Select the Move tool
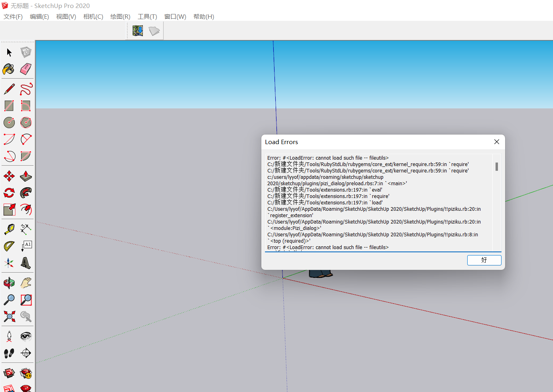The image size is (553, 392). [9, 176]
